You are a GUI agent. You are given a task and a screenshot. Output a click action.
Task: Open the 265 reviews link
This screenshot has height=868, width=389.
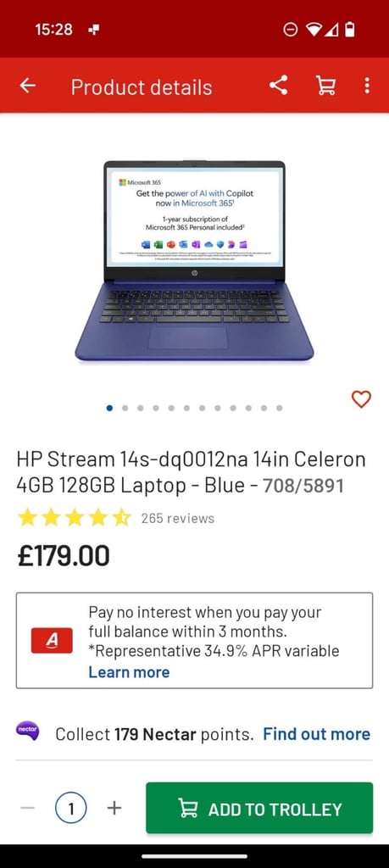(178, 519)
